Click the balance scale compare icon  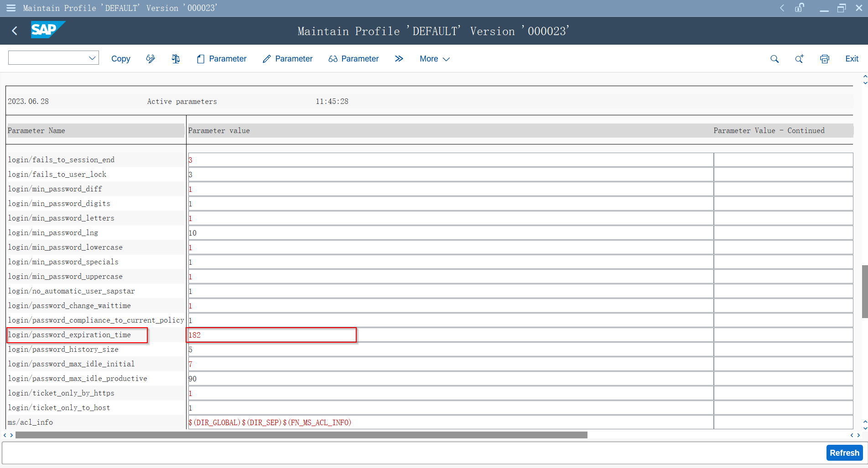pyautogui.click(x=176, y=59)
